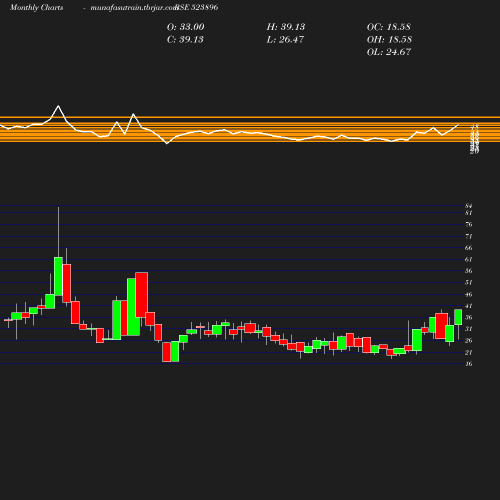Click the 21 price axis label
This screenshot has height=500, width=500.
coord(469,352)
